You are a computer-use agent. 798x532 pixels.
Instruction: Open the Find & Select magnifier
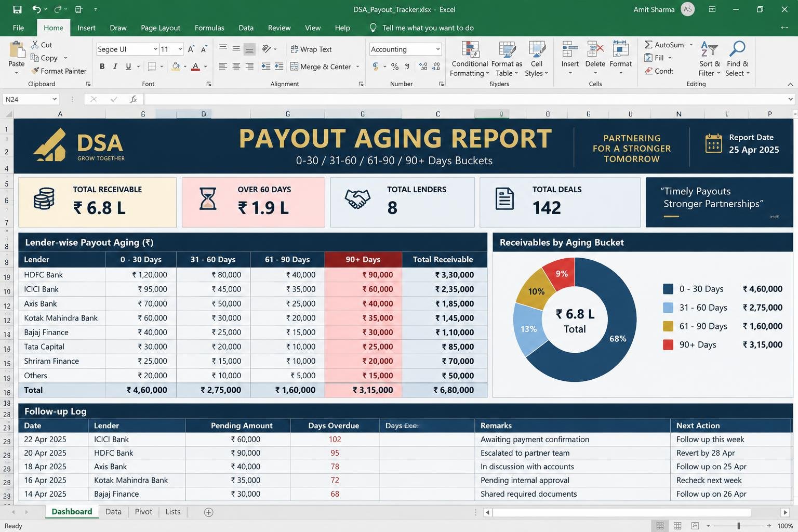(738, 59)
